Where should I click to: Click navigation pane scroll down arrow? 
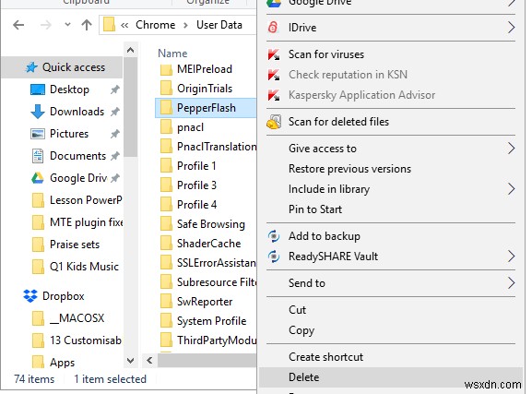click(131, 361)
